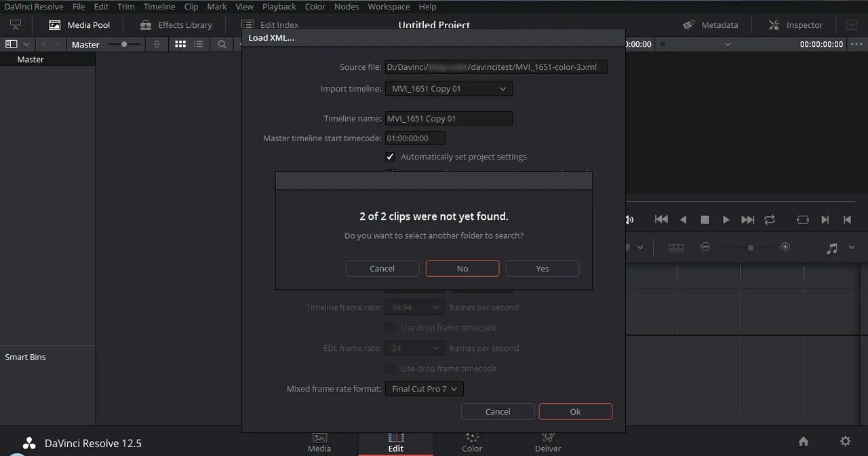Open Timeline frame rate 59.94 dropdown
The width and height of the screenshot is (868, 456).
pos(415,307)
